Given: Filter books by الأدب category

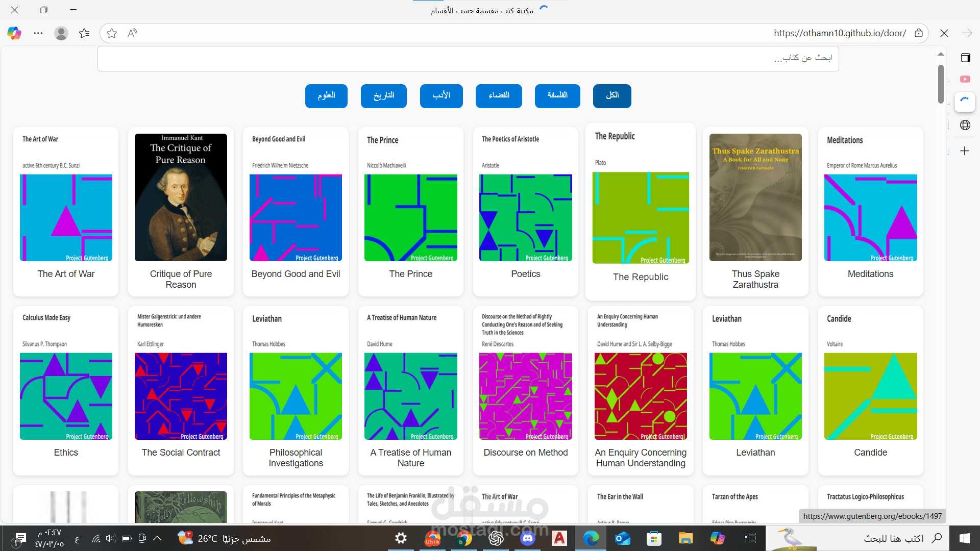Looking at the screenshot, I should (442, 96).
